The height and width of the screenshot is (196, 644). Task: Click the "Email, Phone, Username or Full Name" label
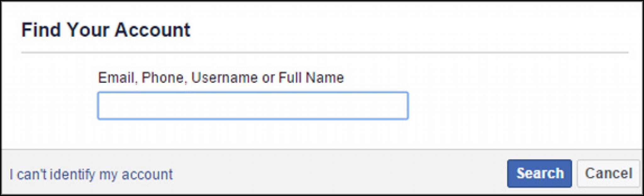[x=221, y=78]
